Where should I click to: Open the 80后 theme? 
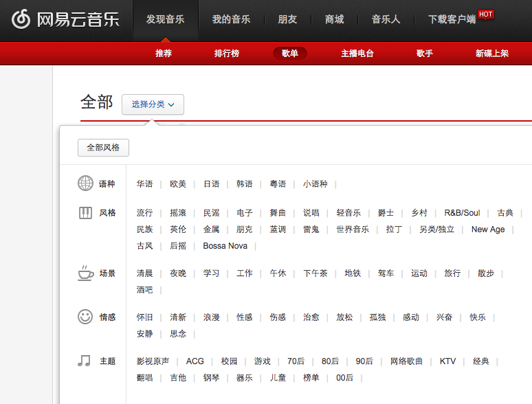click(330, 361)
